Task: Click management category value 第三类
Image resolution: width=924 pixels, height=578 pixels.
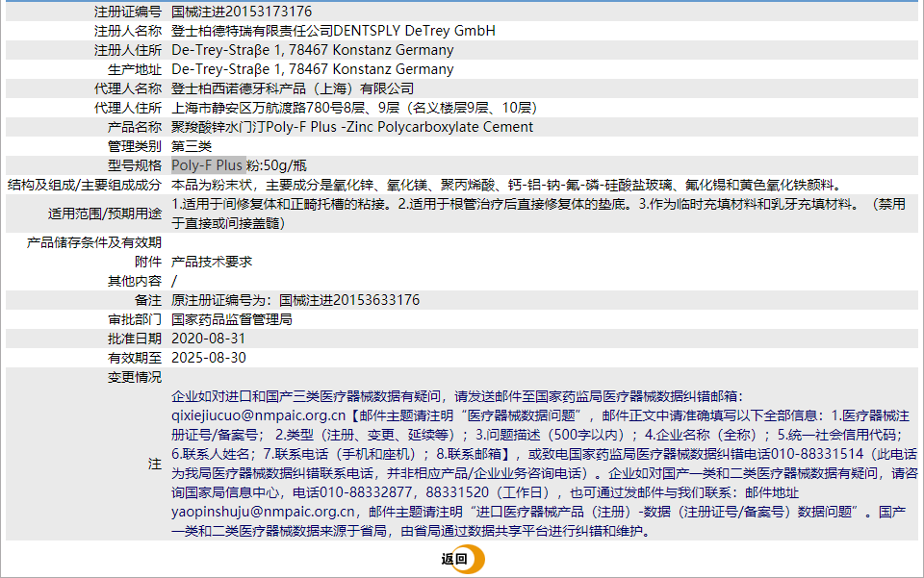Action: pos(192,146)
